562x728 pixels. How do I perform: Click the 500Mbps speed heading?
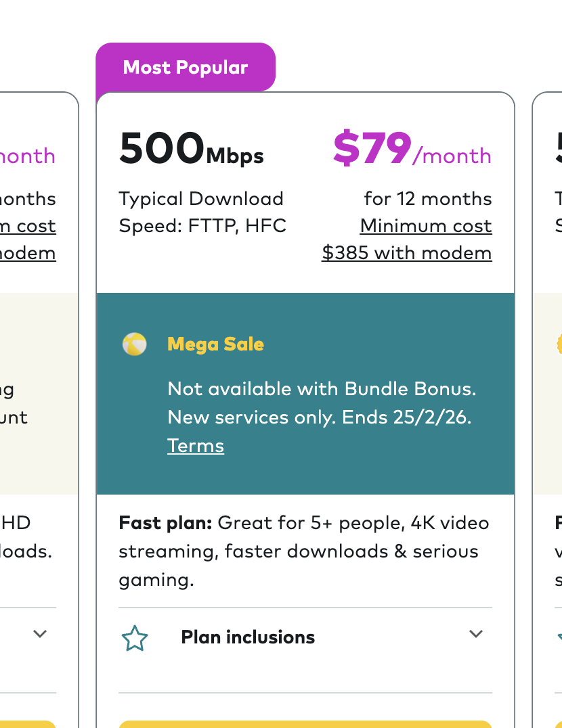click(192, 150)
